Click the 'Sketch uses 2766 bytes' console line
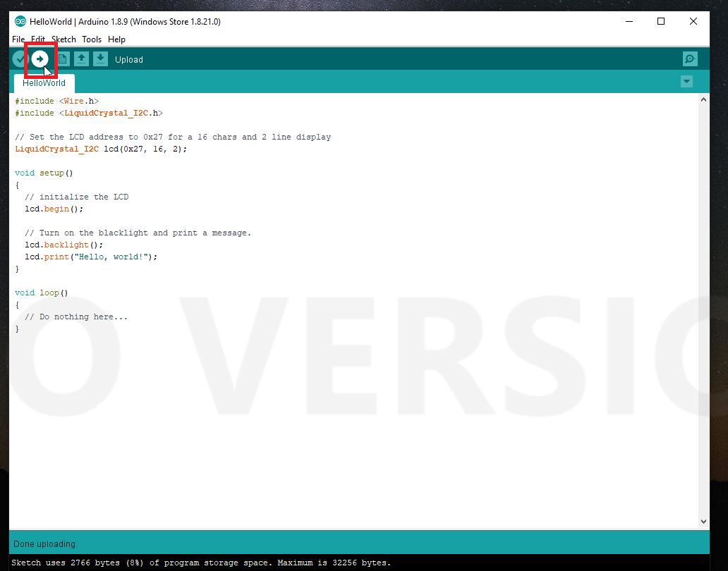Screen dimensions: 728x571 (x=201, y=563)
